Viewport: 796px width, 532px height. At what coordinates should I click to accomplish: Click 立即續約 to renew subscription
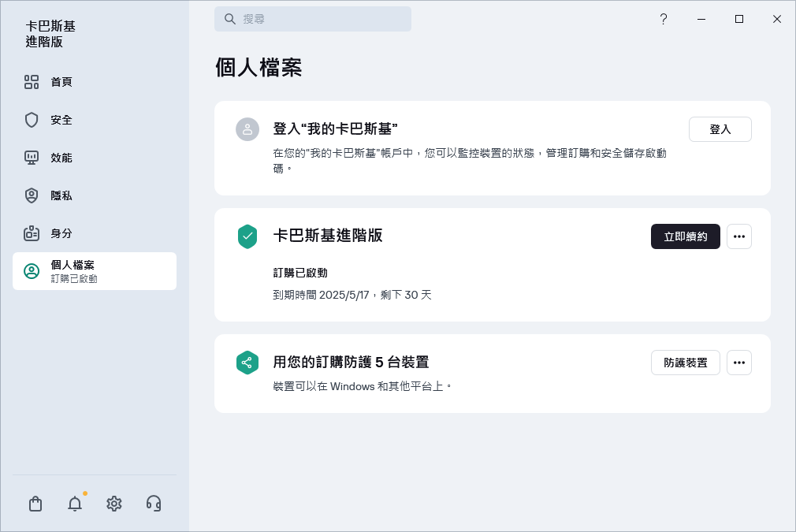(x=686, y=236)
